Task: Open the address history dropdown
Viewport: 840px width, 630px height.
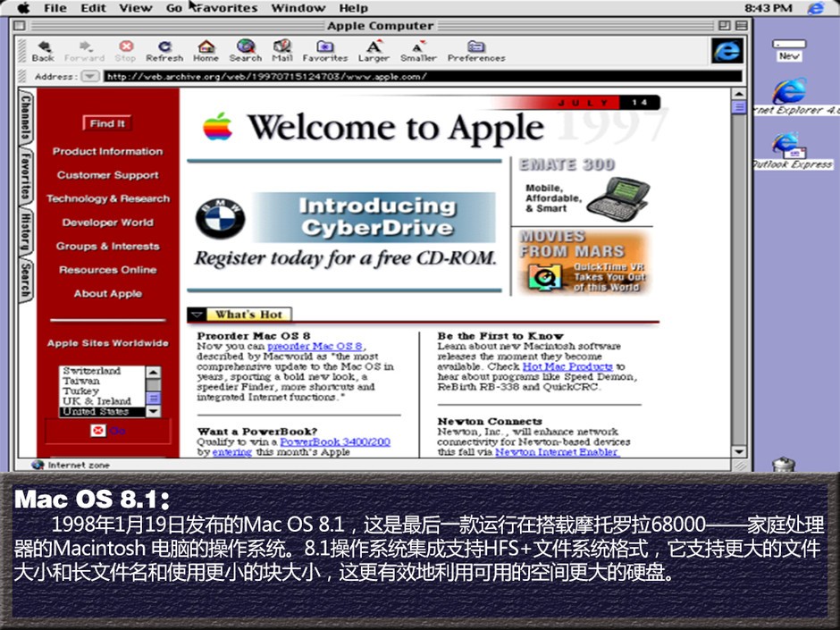Action: pyautogui.click(x=89, y=76)
